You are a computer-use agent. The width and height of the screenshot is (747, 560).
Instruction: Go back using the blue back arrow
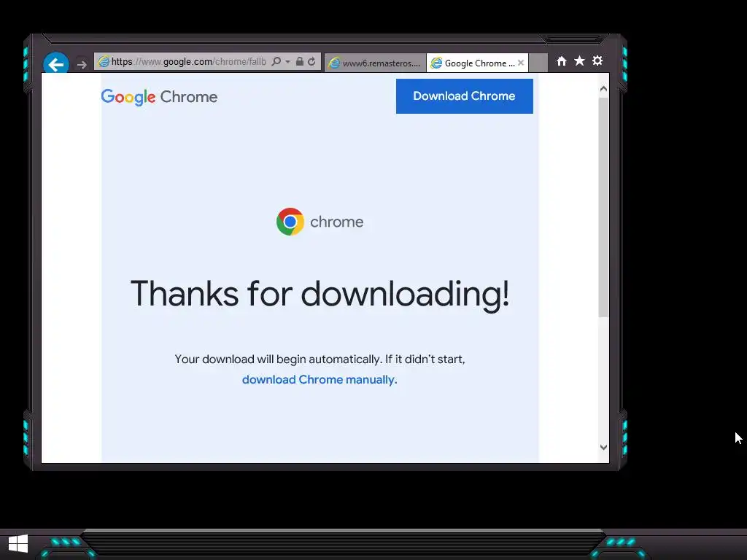pyautogui.click(x=55, y=64)
